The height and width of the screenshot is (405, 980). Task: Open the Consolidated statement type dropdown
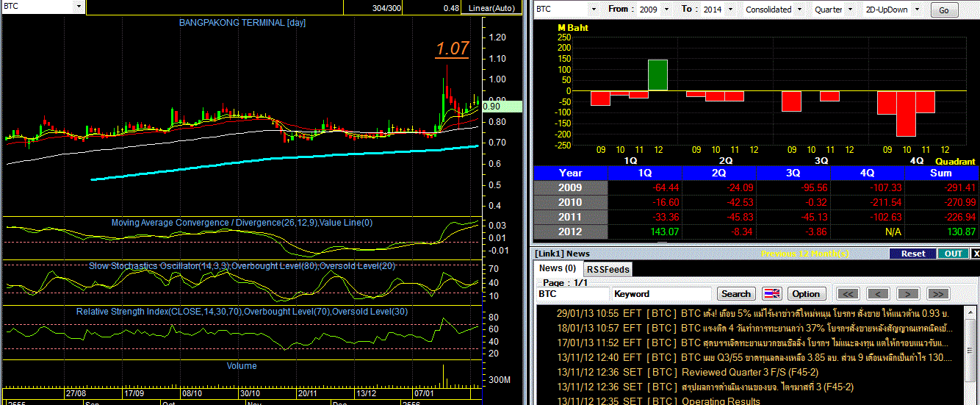pos(799,10)
